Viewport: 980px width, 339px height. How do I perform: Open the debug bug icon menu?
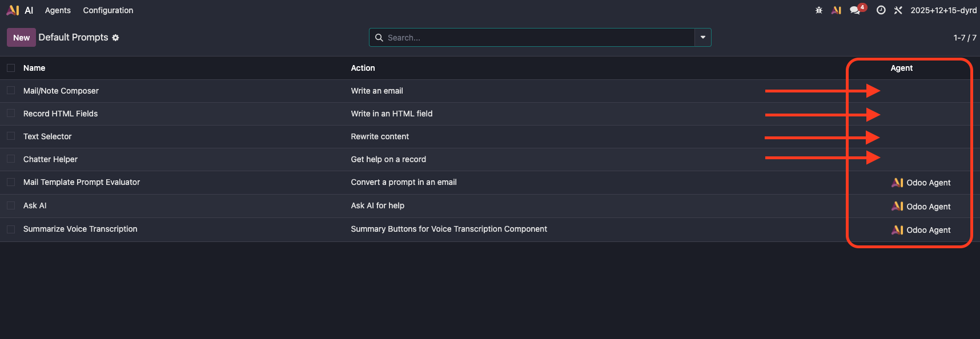pos(819,10)
